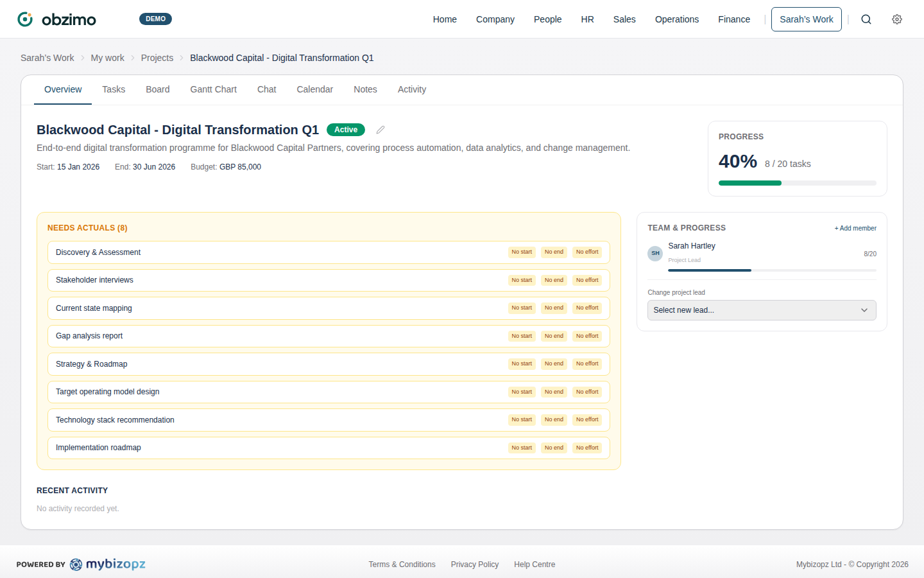Open the Board tab
924x578 pixels.
158,90
